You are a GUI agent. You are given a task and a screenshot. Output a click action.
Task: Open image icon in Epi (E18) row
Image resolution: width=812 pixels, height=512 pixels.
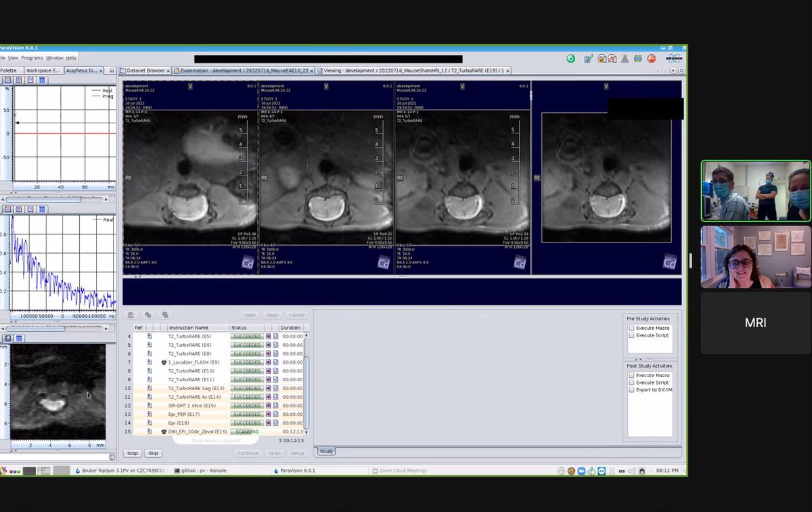click(x=268, y=423)
